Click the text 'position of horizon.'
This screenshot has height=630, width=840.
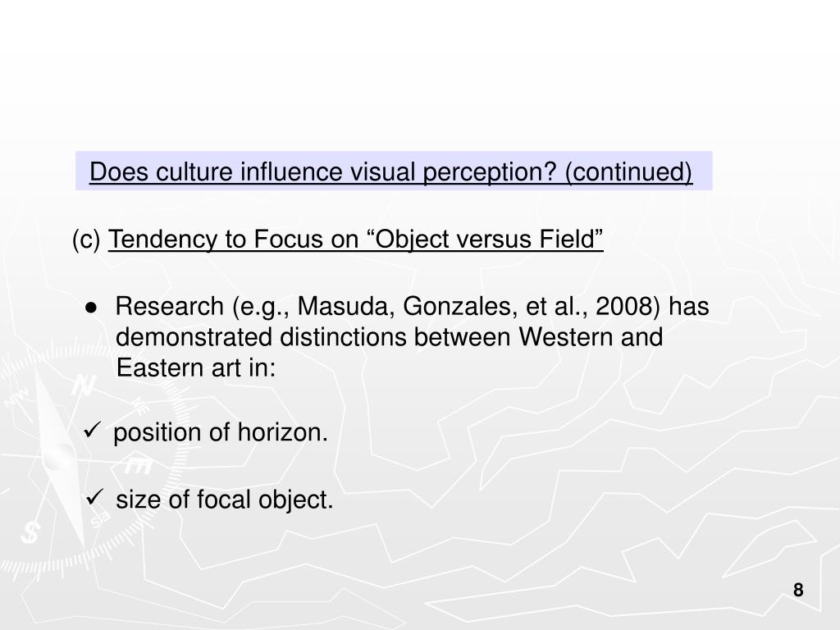[221, 433]
